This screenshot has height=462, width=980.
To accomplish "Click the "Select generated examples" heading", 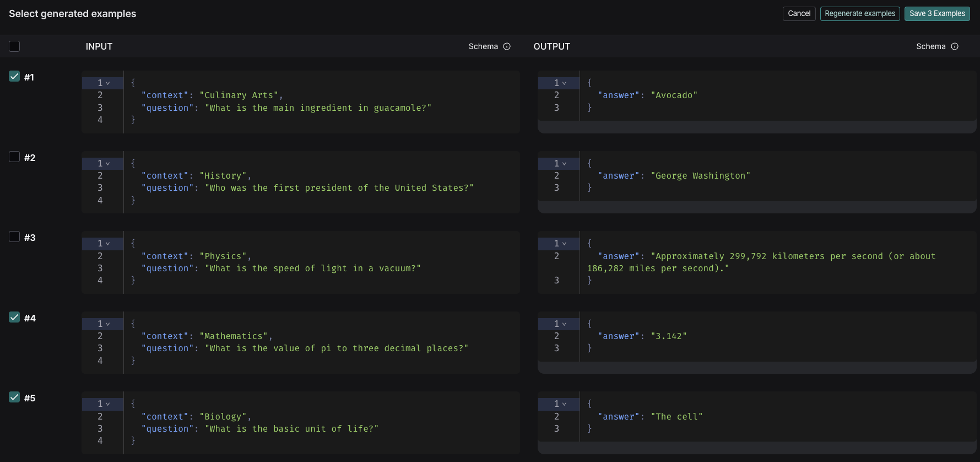I will coord(73,14).
